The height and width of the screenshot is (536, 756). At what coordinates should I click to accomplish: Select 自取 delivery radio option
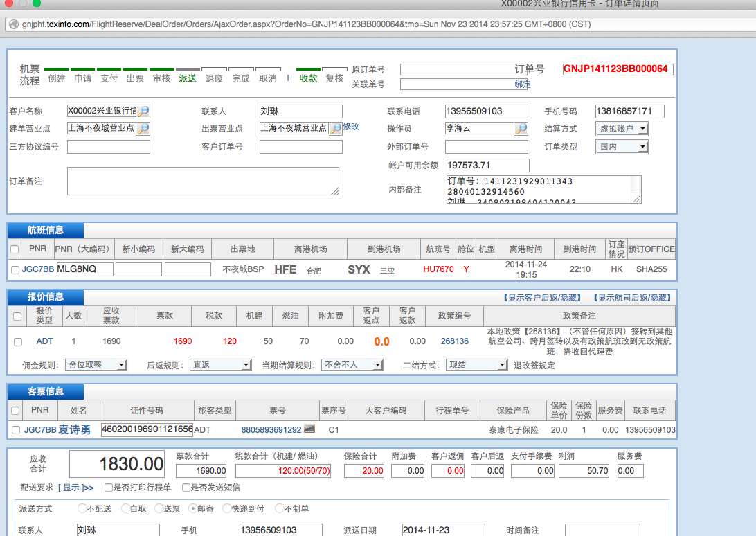coord(125,508)
